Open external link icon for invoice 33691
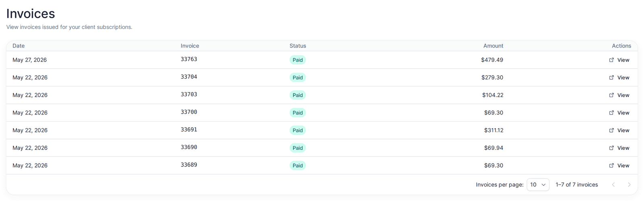The width and height of the screenshot is (644, 201). pyautogui.click(x=611, y=130)
